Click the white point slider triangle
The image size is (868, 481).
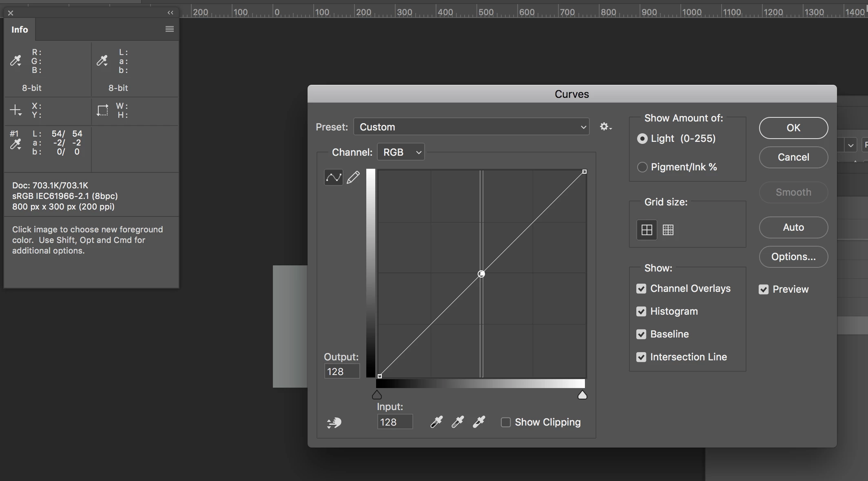coord(582,395)
